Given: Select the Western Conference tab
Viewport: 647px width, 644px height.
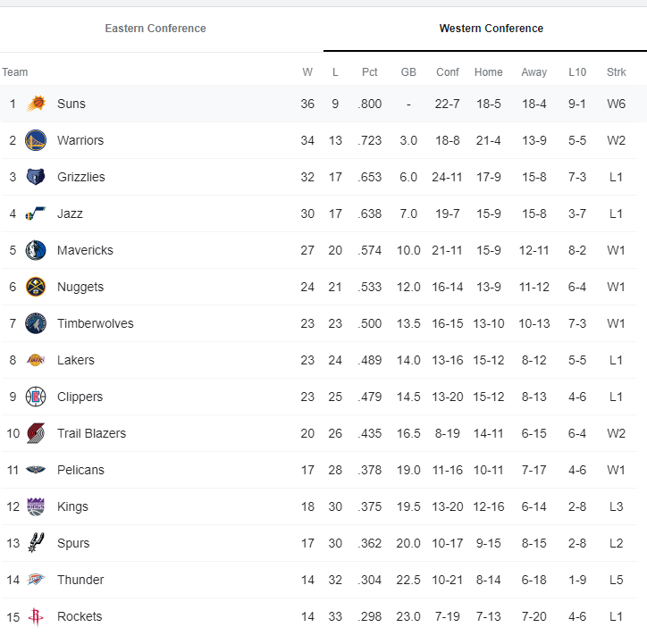Looking at the screenshot, I should point(491,29).
